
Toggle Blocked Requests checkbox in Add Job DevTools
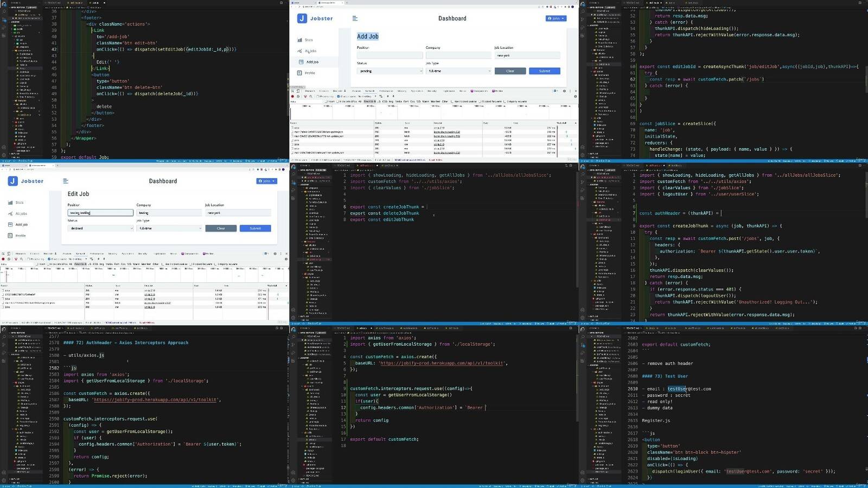click(480, 102)
